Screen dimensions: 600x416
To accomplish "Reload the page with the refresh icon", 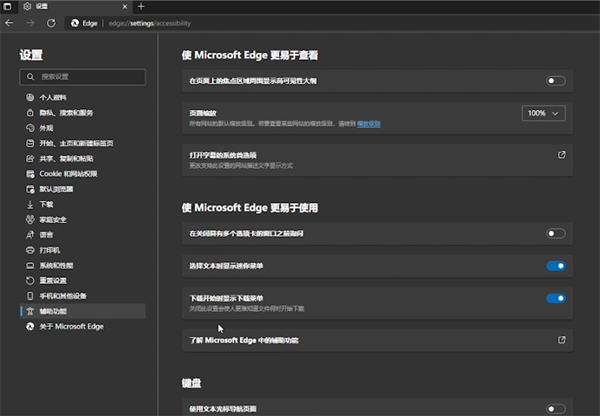I will 51,23.
